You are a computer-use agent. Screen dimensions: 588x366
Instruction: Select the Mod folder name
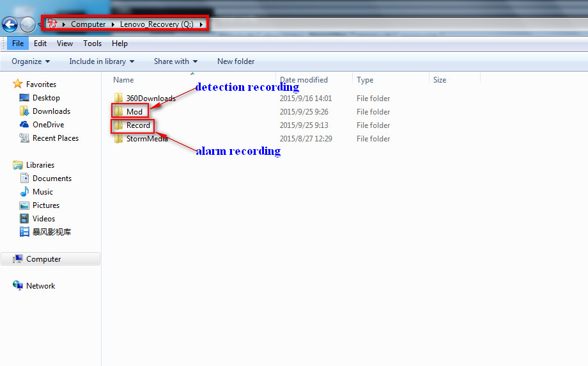(x=134, y=112)
